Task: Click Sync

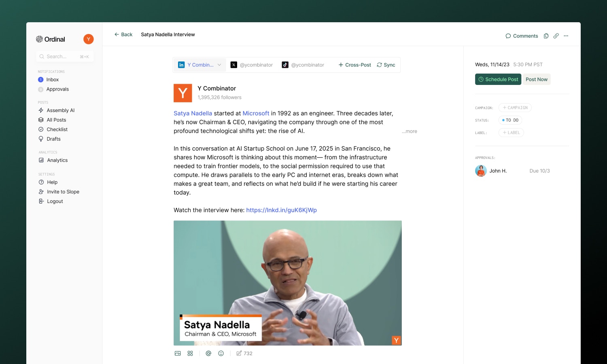Action: [386, 65]
